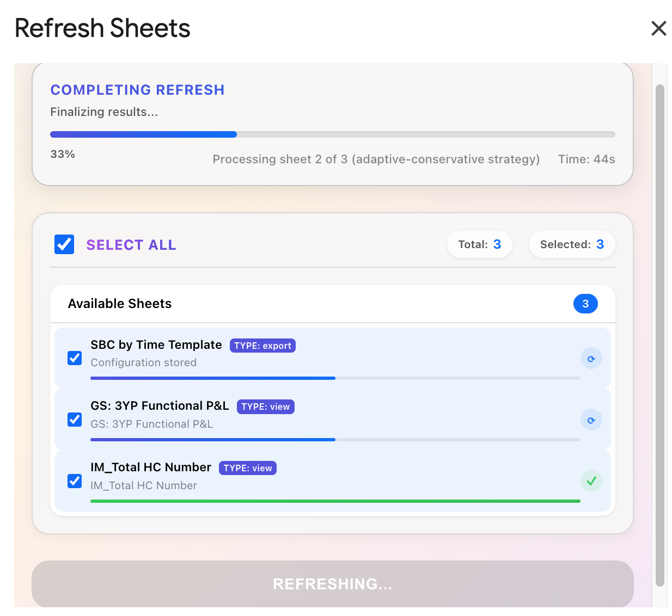Uncheck the IM_Total HC Number sheet

tap(75, 481)
